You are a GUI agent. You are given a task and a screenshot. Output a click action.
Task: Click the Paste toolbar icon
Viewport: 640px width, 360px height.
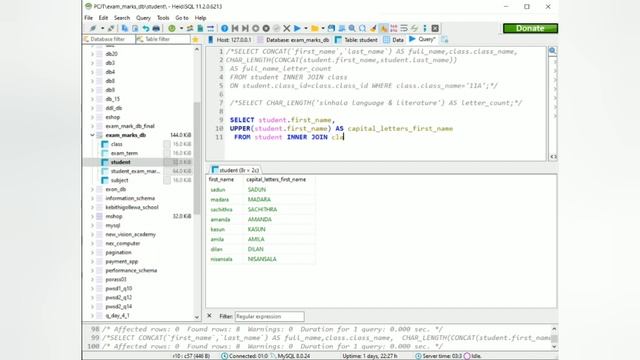[135, 28]
